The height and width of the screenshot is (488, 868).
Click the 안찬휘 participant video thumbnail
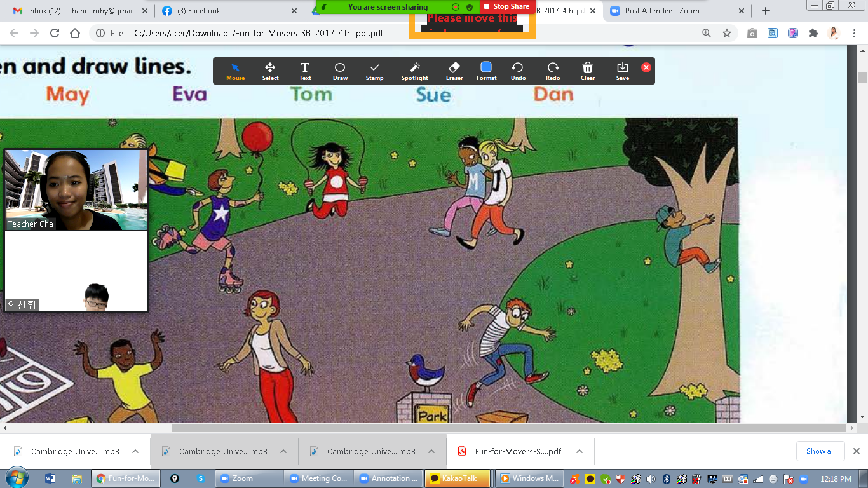click(x=76, y=271)
